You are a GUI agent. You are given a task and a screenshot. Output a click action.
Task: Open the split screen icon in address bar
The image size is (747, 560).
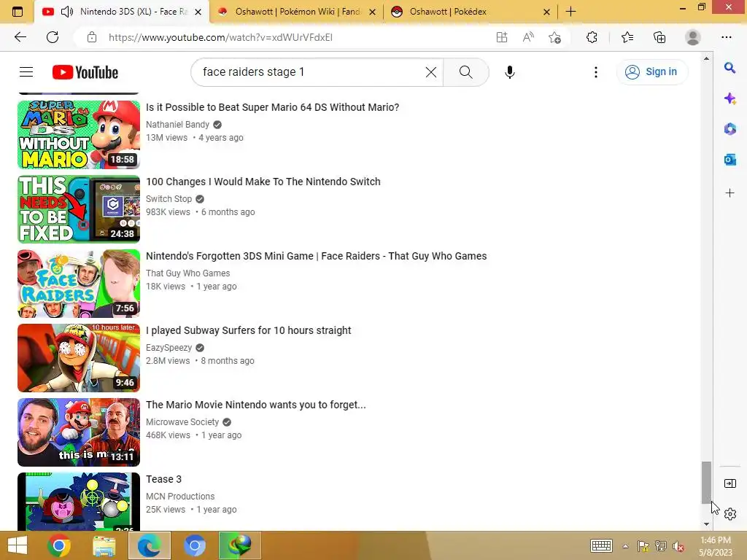pyautogui.click(x=502, y=37)
